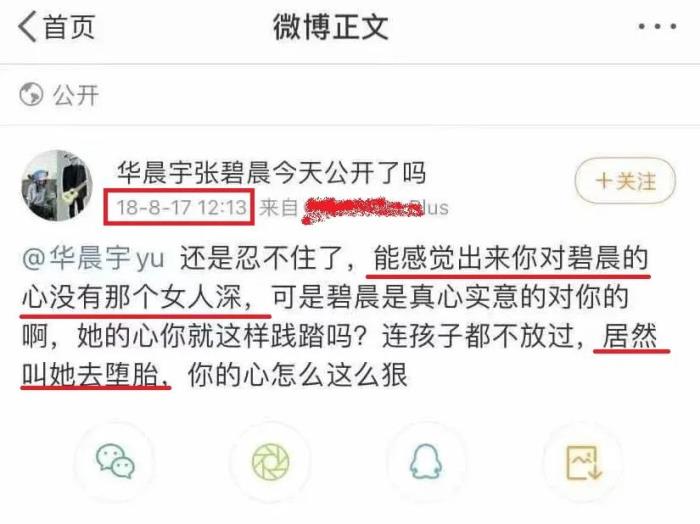Select the 公开 visibility label

76,95
